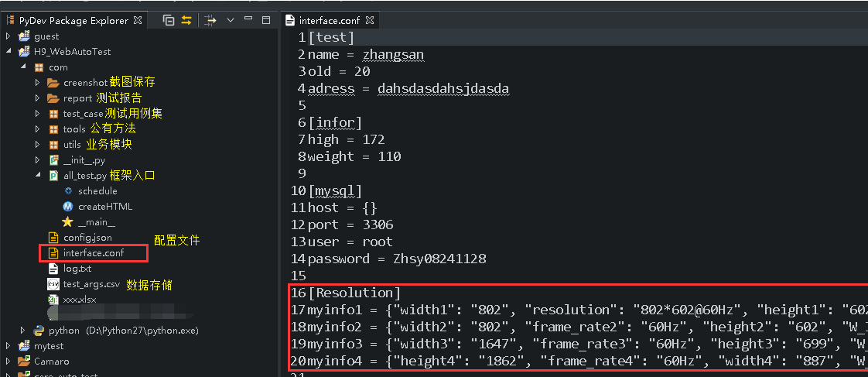Viewport: 868px width, 377px height.
Task: Click the guest project icon
Action: pos(24,36)
